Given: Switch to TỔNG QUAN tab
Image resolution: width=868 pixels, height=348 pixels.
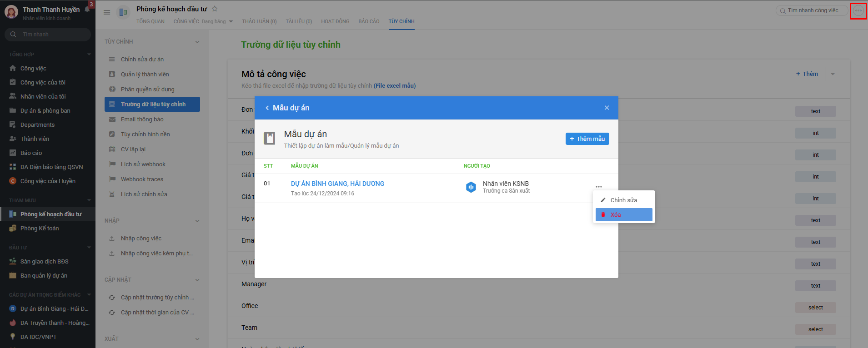Looking at the screenshot, I should pyautogui.click(x=151, y=21).
